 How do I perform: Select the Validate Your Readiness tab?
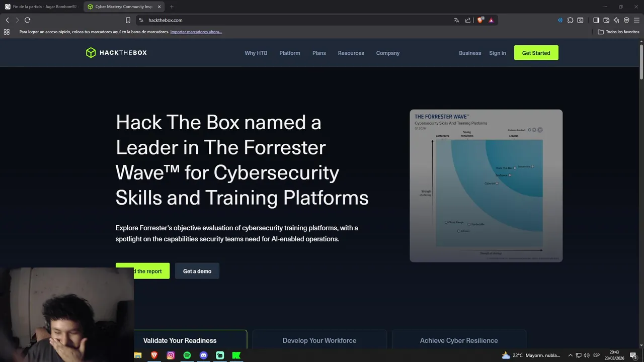[x=190, y=340]
